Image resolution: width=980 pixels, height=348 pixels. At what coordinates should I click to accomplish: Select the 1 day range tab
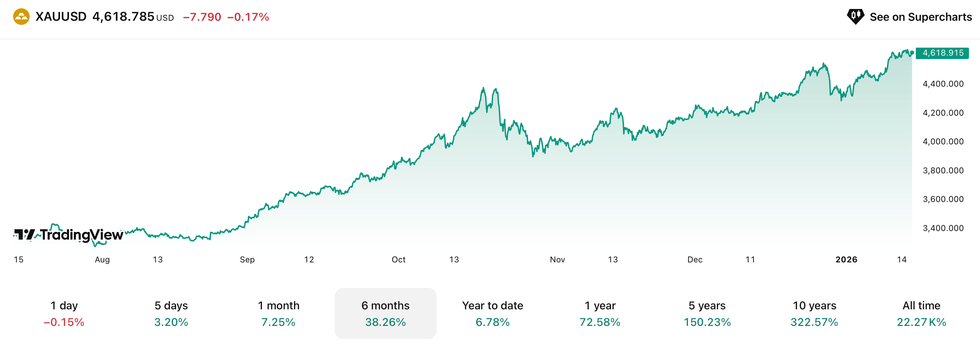pos(64,313)
